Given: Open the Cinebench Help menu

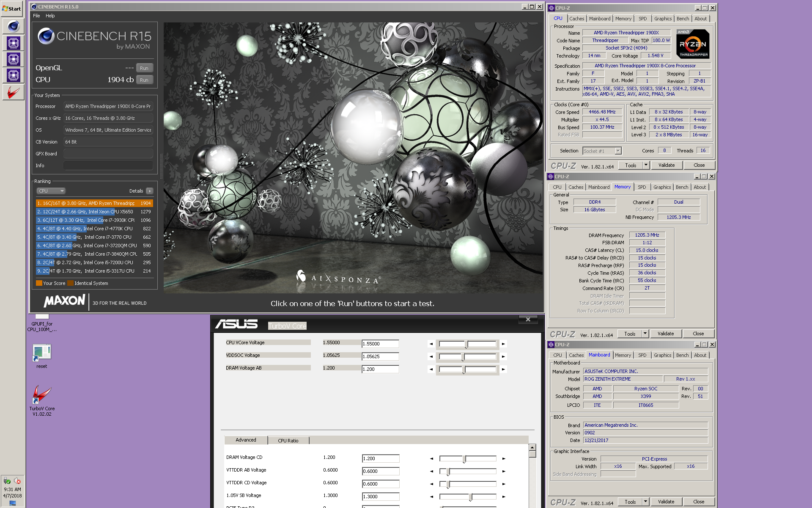Looking at the screenshot, I should [50, 16].
